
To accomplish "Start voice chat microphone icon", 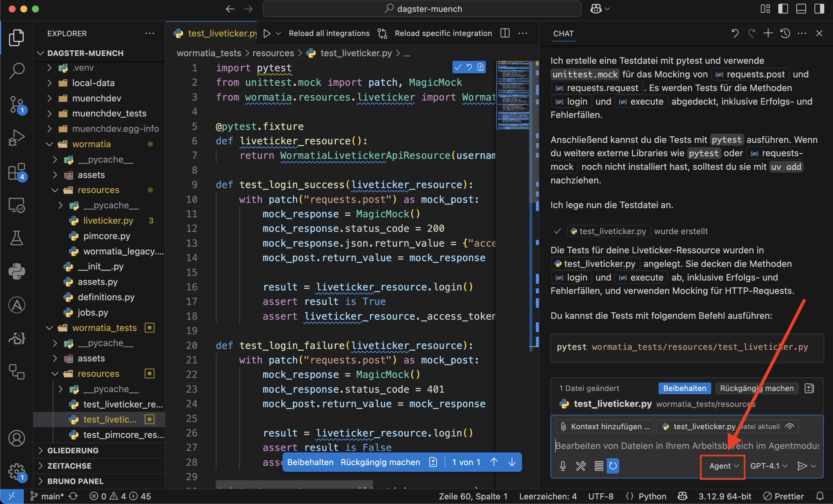I will coord(563,466).
